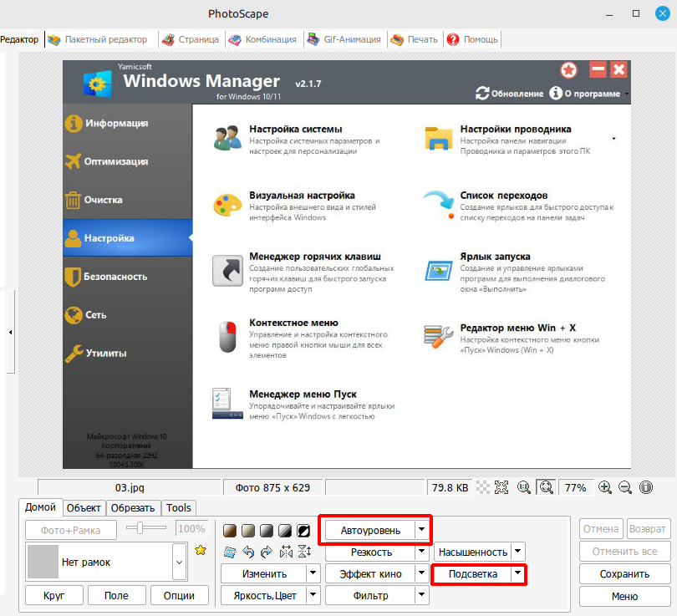Image resolution: width=677 pixels, height=616 pixels.
Task: Click the invert colors (negative) icon
Action: (303, 531)
